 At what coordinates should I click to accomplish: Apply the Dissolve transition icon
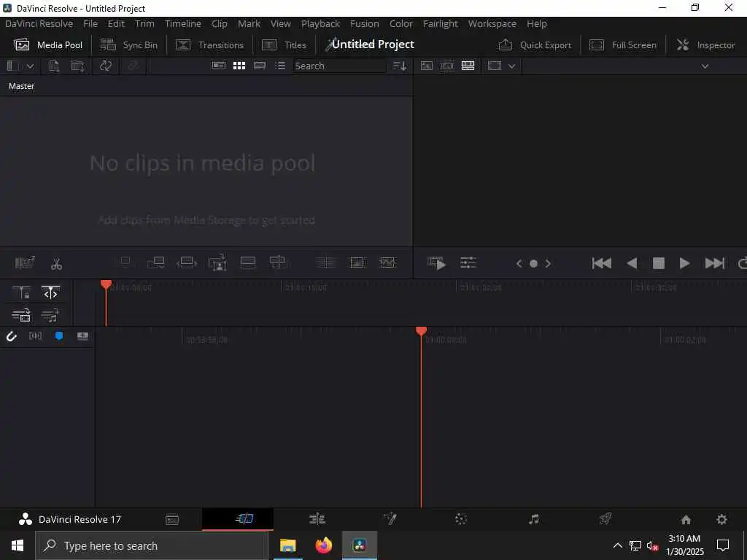coord(357,262)
